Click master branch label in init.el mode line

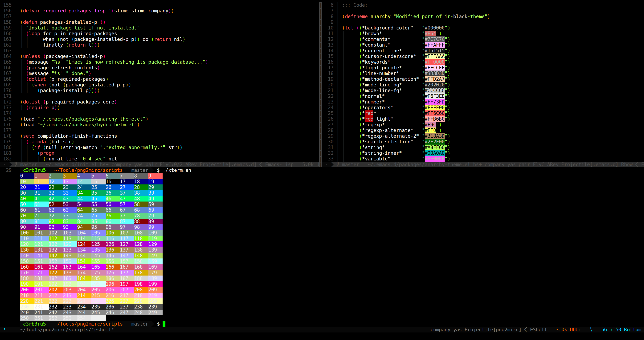pyautogui.click(x=28, y=164)
